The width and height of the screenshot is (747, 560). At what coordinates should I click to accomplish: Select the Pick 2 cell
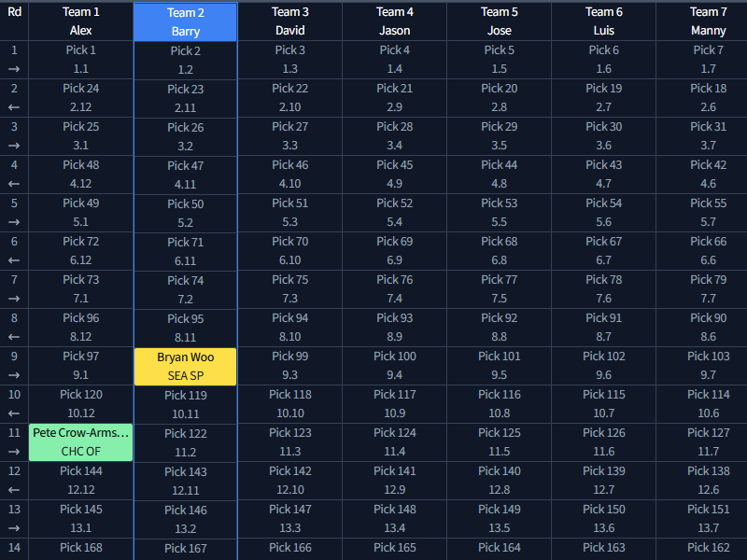pyautogui.click(x=185, y=61)
